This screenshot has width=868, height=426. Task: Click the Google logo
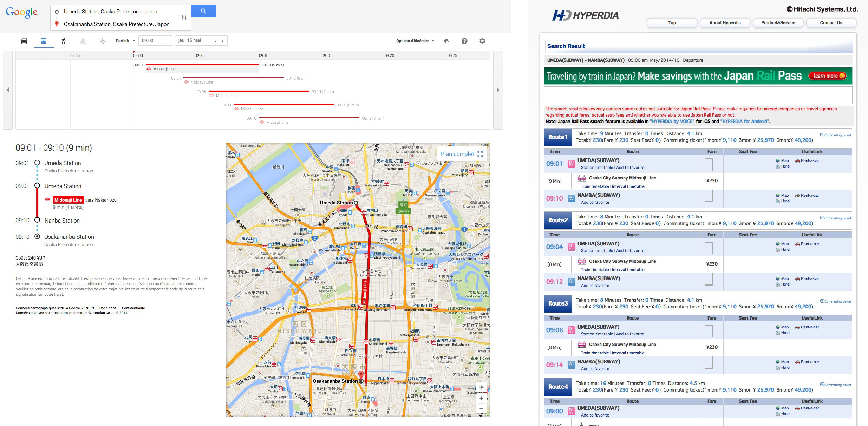pyautogui.click(x=22, y=12)
